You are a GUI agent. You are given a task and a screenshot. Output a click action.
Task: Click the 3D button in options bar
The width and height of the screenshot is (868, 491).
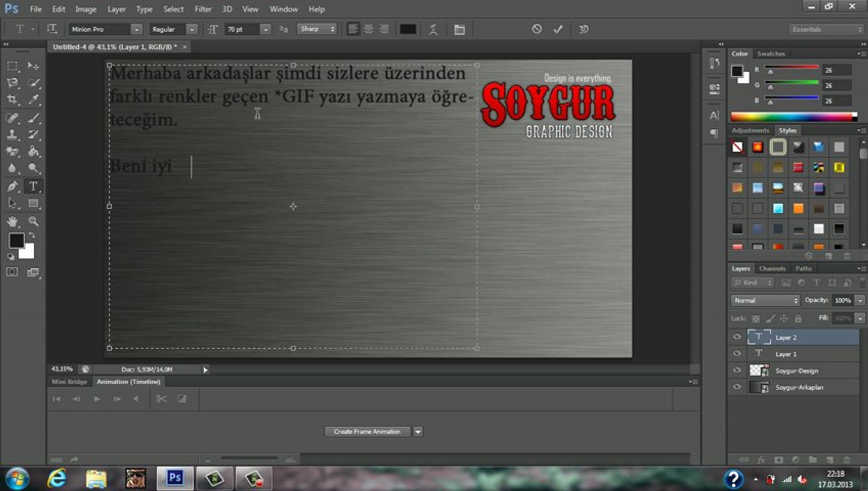583,29
